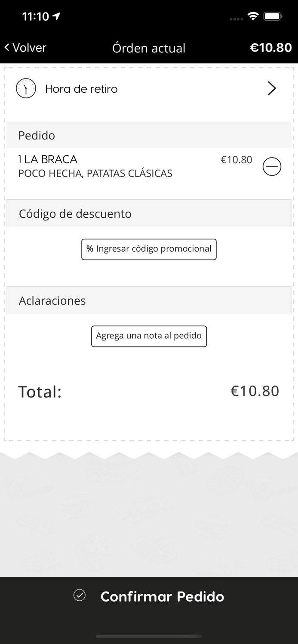Screen dimensions: 298x644
Task: Click Ingresar código promocional
Action: coord(149,249)
